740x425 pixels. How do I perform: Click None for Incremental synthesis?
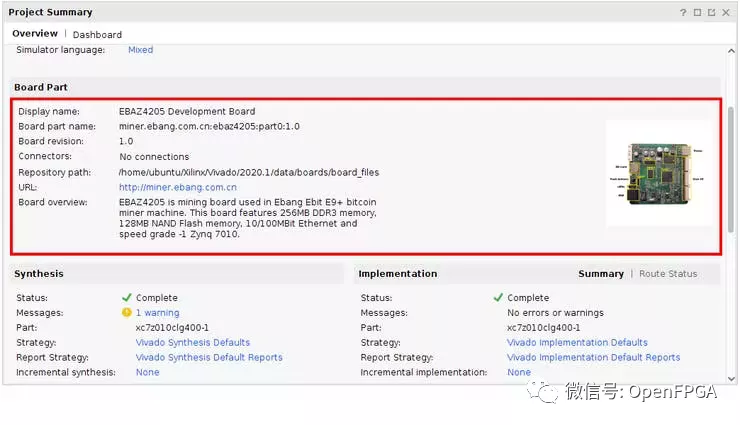point(148,372)
